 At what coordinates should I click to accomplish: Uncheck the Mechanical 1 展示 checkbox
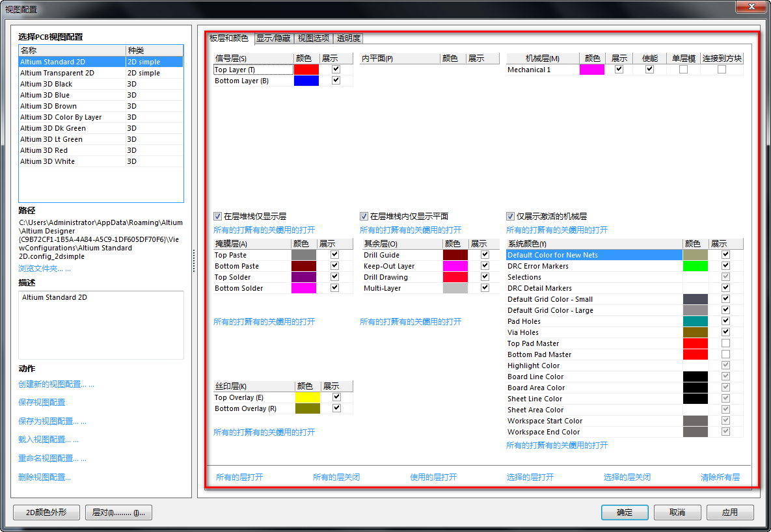pos(619,70)
